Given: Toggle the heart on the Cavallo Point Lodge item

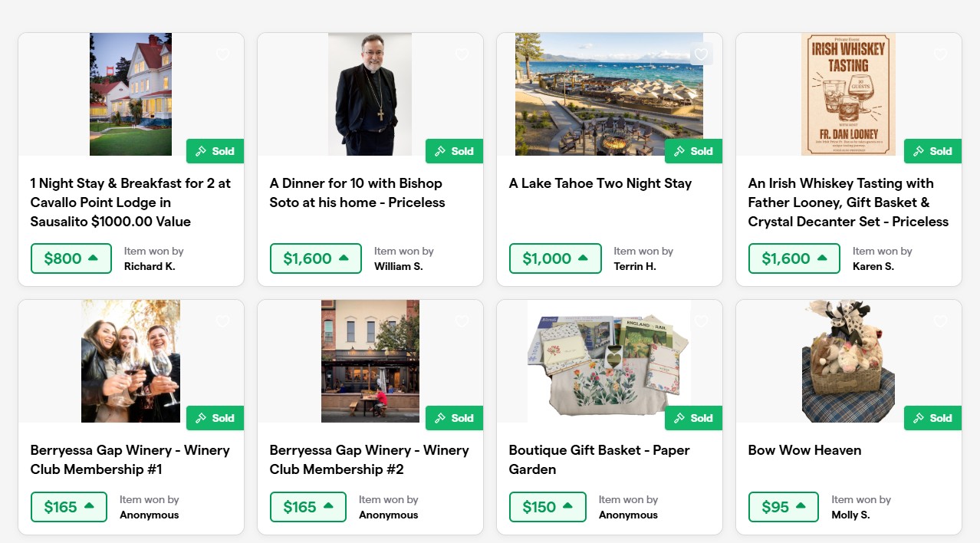Looking at the screenshot, I should pyautogui.click(x=222, y=54).
